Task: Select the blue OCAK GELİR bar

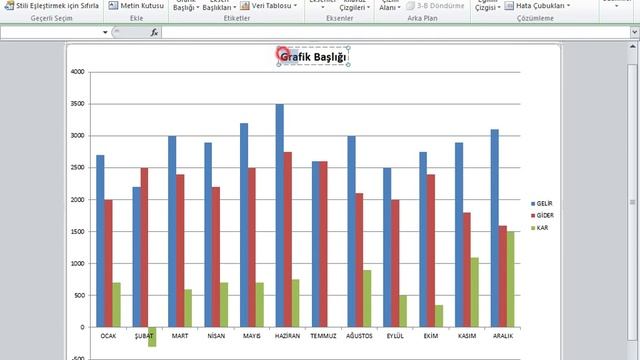Action: (x=100, y=241)
